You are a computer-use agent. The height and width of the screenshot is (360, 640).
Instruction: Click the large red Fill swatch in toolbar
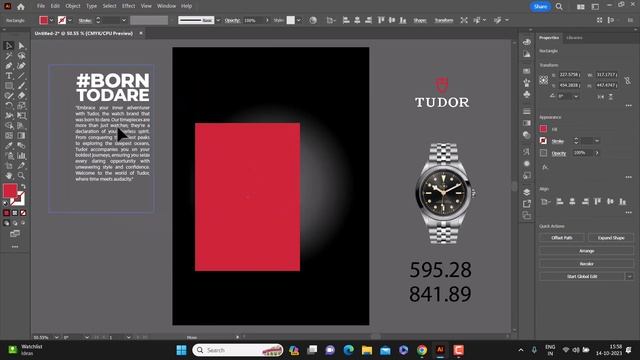pyautogui.click(x=10, y=191)
